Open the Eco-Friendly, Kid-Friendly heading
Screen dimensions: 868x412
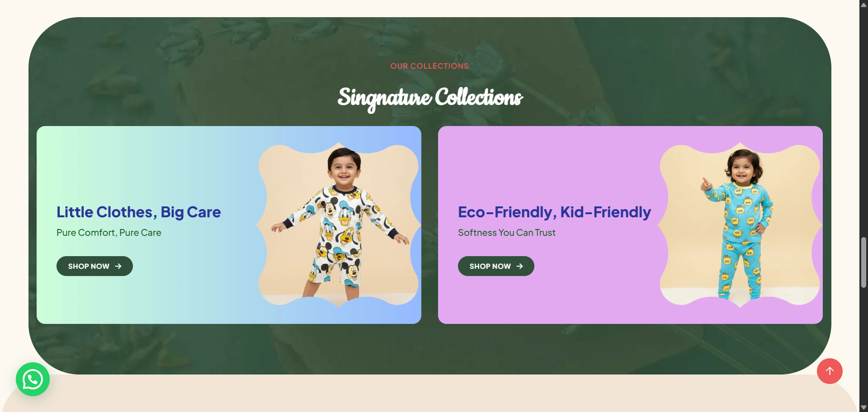(x=554, y=212)
